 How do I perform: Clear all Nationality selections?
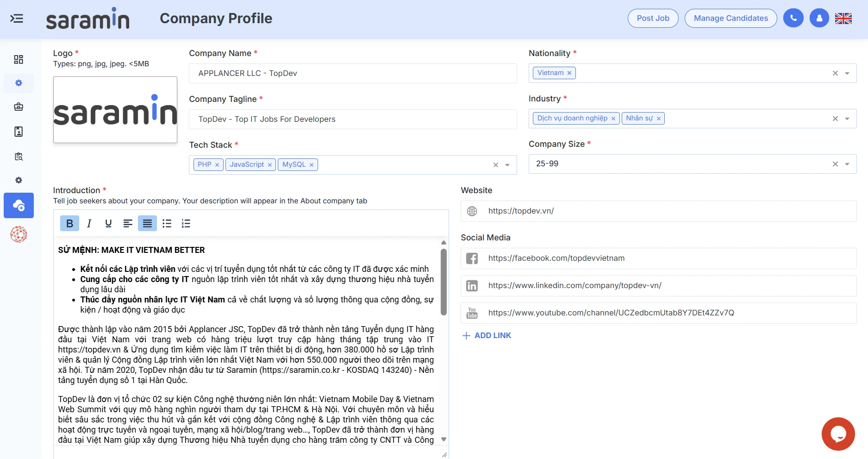(836, 73)
